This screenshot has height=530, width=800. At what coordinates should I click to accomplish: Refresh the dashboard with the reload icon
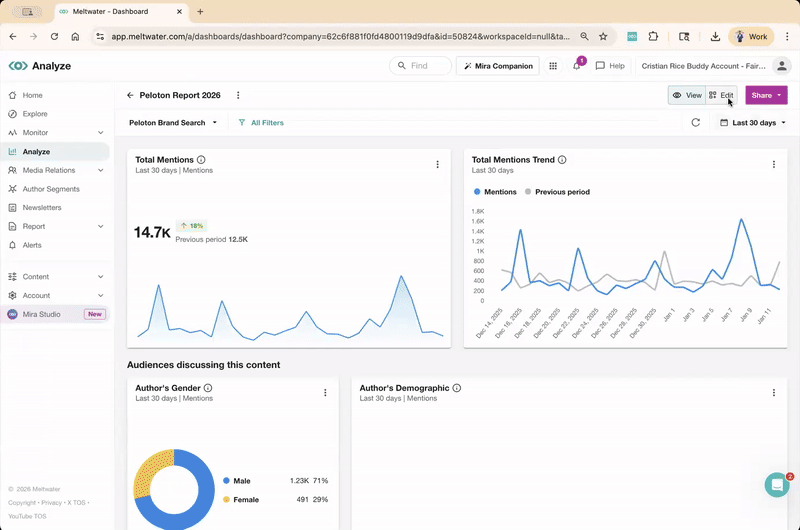point(695,123)
